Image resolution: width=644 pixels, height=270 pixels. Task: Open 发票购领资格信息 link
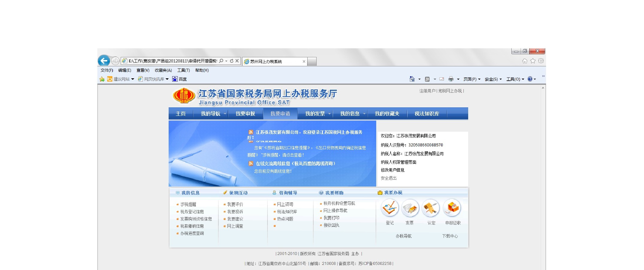pos(196,219)
